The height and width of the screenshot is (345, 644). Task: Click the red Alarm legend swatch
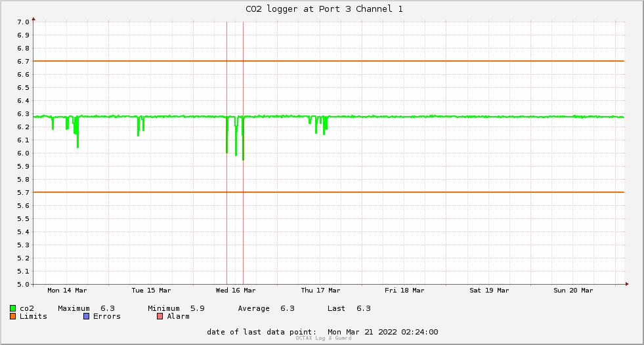(160, 316)
